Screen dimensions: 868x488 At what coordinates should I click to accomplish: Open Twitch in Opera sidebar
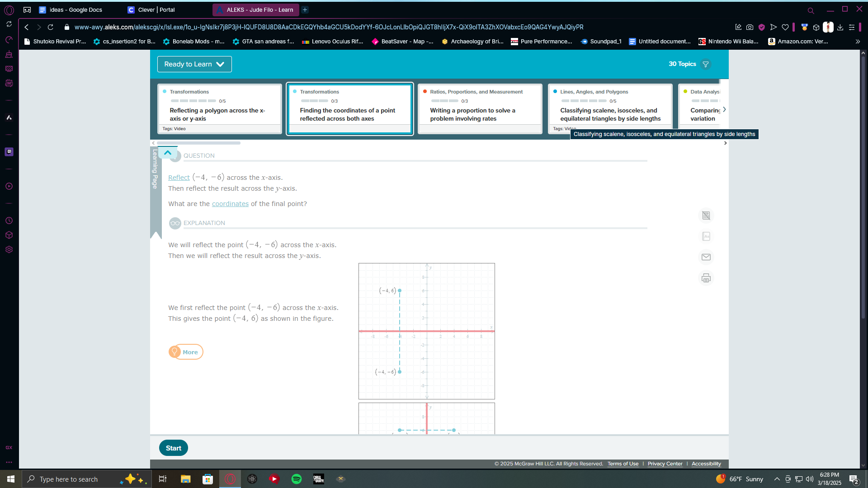pos(9,152)
